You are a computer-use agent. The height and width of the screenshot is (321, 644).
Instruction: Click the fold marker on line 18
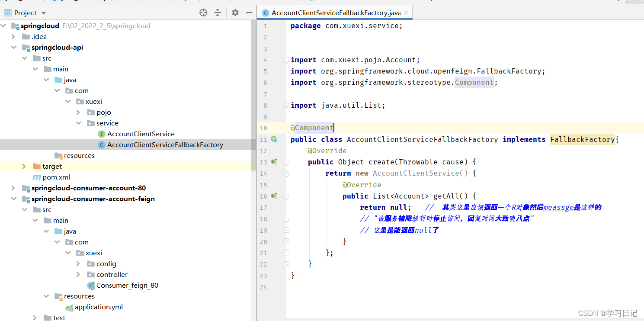[287, 219]
